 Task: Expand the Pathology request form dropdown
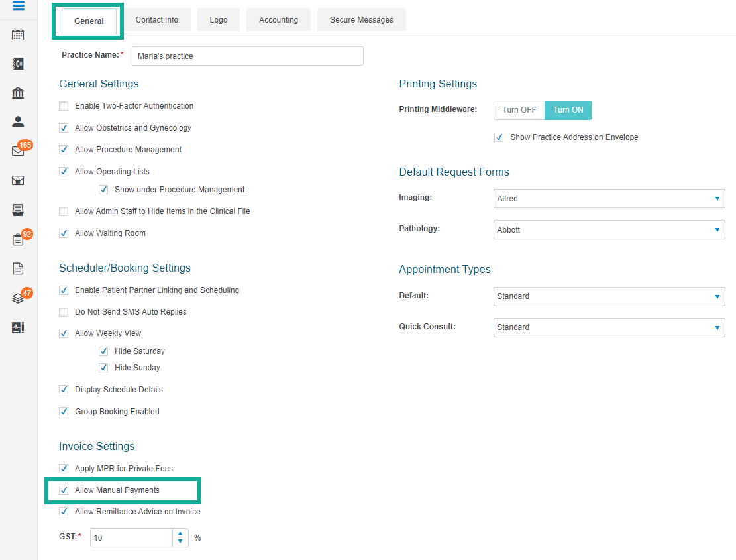[x=609, y=229]
